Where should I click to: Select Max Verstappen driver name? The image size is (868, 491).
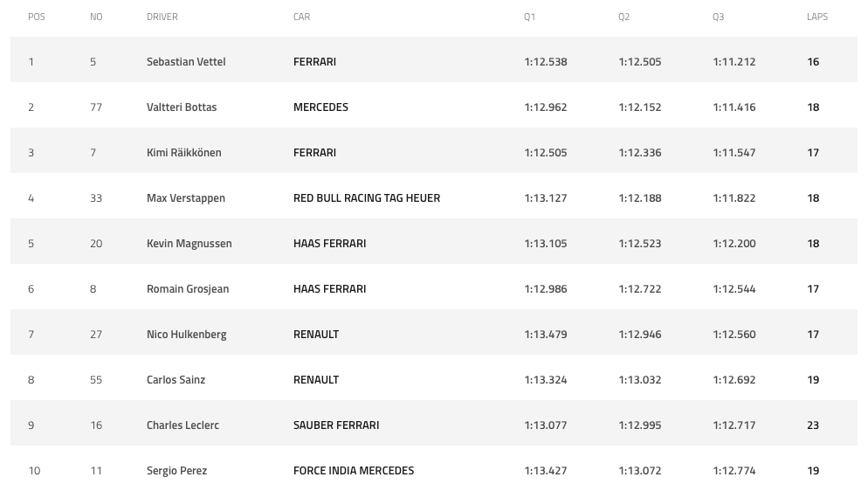pyautogui.click(x=186, y=198)
